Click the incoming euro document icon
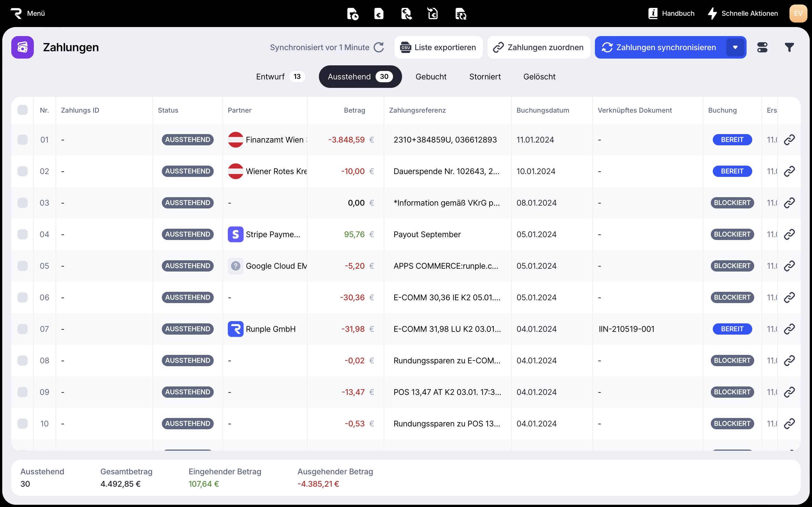This screenshot has width=812, height=507. [x=433, y=14]
